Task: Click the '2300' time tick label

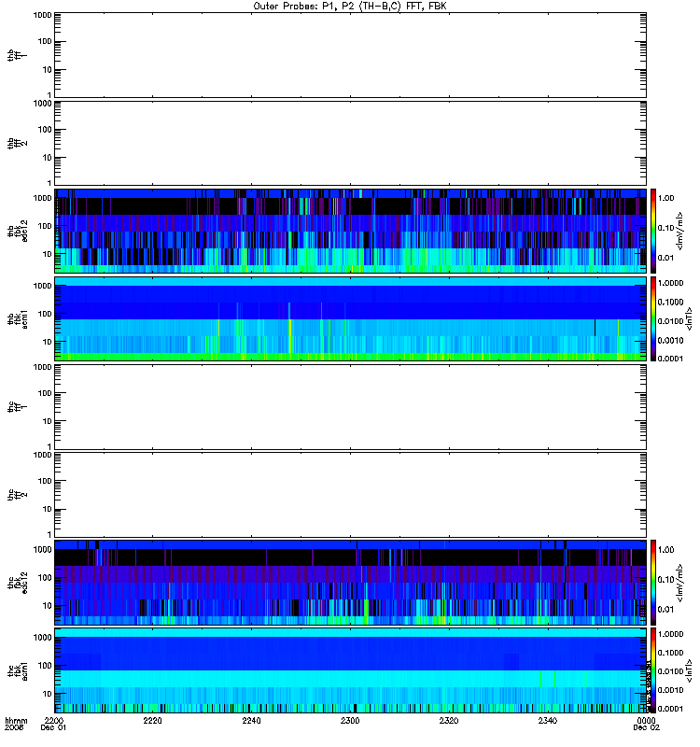Action: coord(350,721)
